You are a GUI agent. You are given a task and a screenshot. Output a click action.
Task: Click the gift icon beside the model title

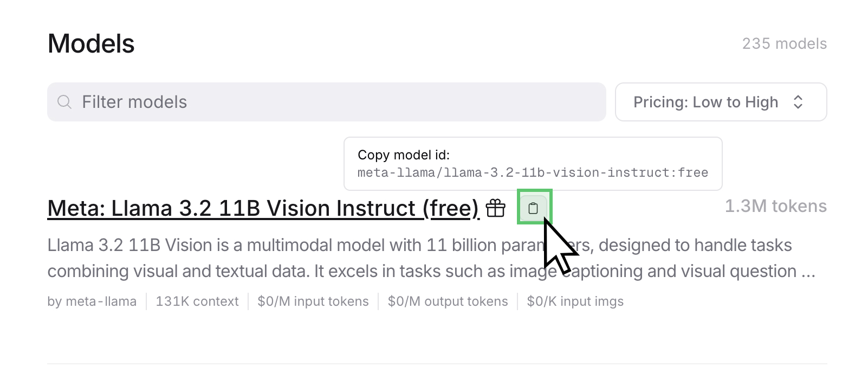point(495,208)
